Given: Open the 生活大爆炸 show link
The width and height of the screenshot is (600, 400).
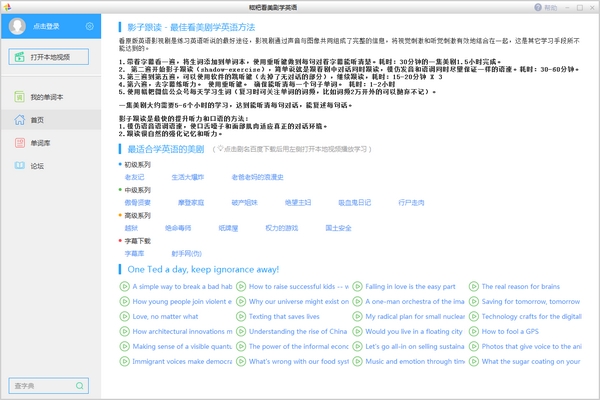Looking at the screenshot, I should pyautogui.click(x=188, y=177).
